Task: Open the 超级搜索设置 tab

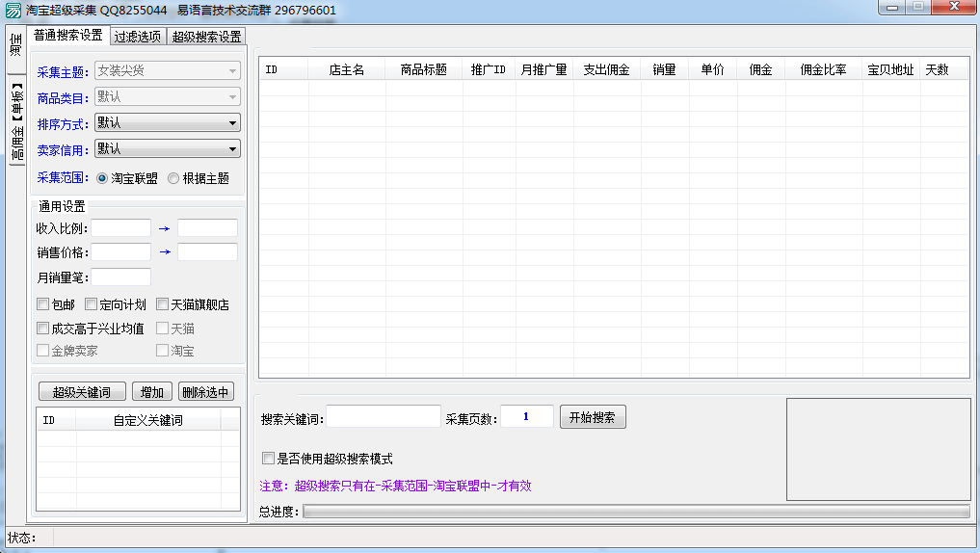Action: coord(206,37)
